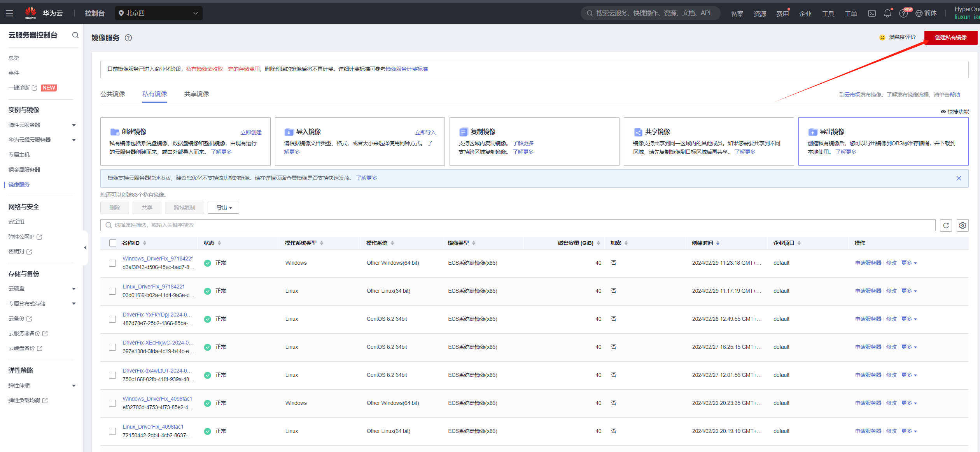Screen dimensions: 980x452
Task: Check the Windows_DriverFix_4096fac1 row
Action: pyautogui.click(x=112, y=403)
